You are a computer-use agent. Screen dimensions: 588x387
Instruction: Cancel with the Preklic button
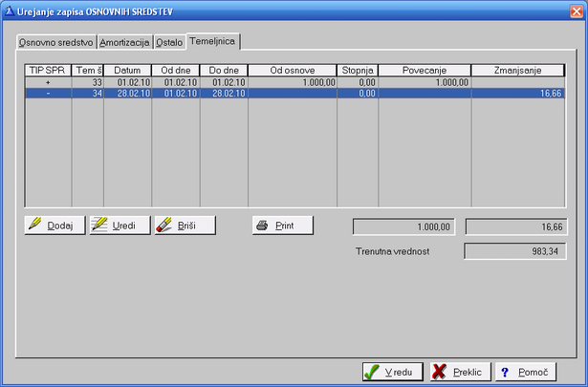point(461,372)
